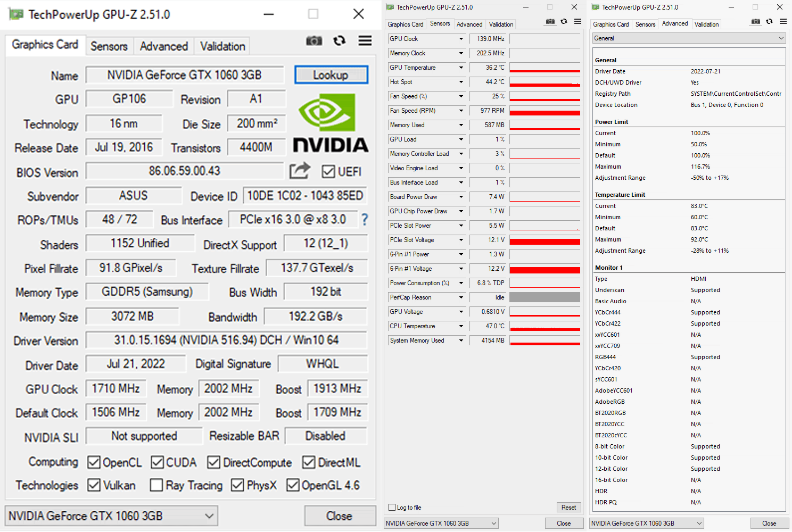Image resolution: width=792 pixels, height=532 pixels.
Task: Click Close button in Sensors window
Action: click(x=564, y=523)
